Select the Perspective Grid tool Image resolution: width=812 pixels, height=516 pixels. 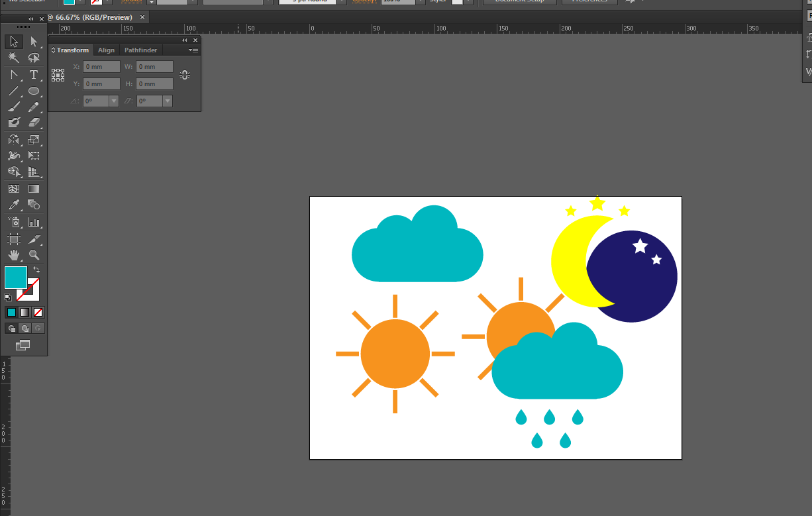(34, 172)
